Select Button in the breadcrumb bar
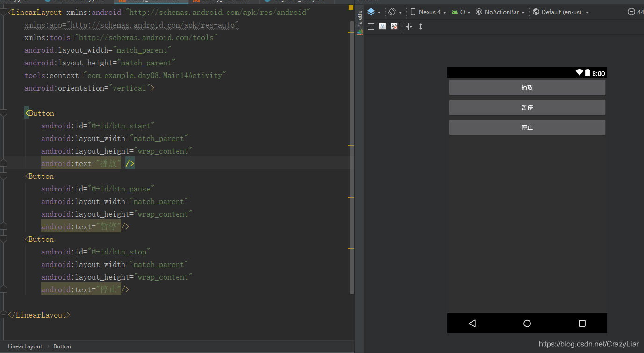The width and height of the screenshot is (644, 353). tap(62, 346)
